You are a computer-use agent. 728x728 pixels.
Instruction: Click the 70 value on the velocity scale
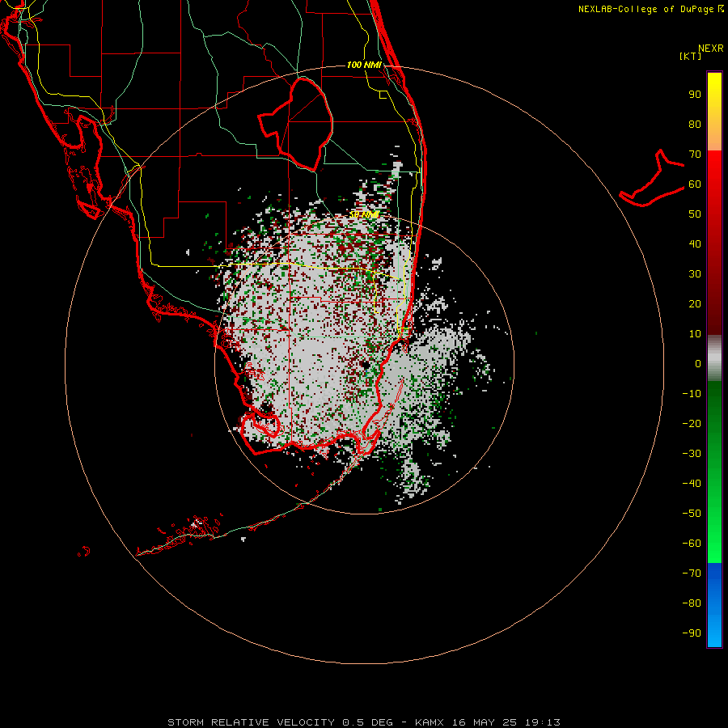695,154
